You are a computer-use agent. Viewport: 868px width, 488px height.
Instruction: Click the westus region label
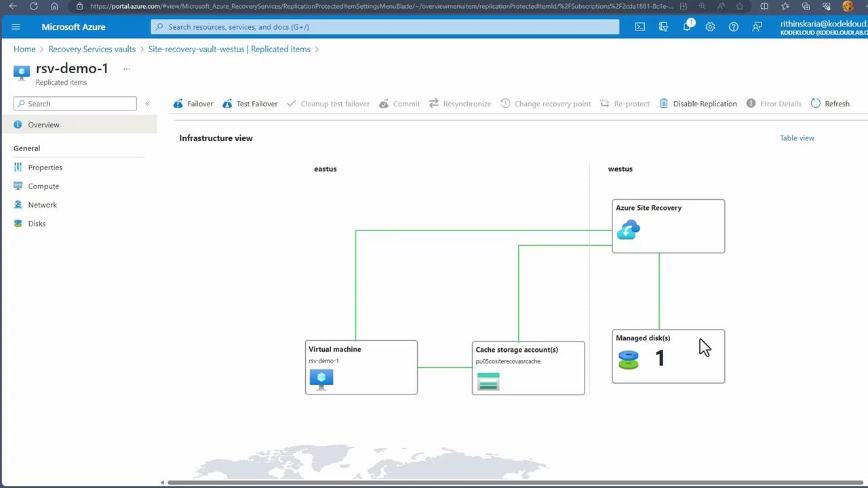[620, 169]
